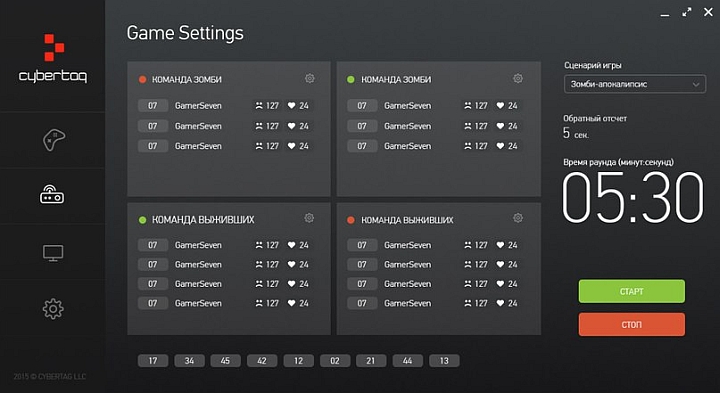
Task: Select unassigned player chip 17
Action: [x=153, y=360]
